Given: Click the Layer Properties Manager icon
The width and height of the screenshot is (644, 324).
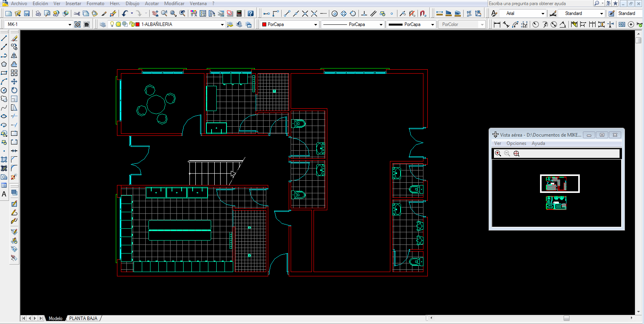Looking at the screenshot, I should (x=103, y=24).
